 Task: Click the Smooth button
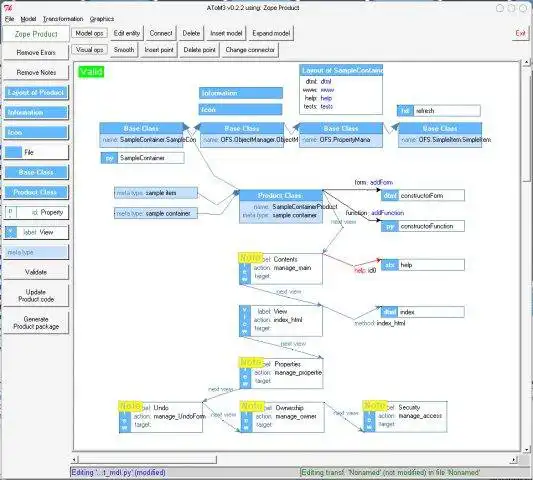pos(124,50)
